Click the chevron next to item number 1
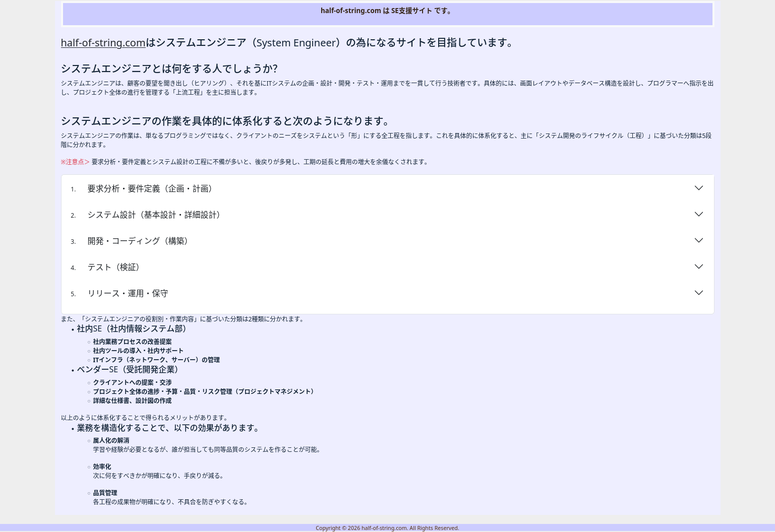 click(699, 188)
